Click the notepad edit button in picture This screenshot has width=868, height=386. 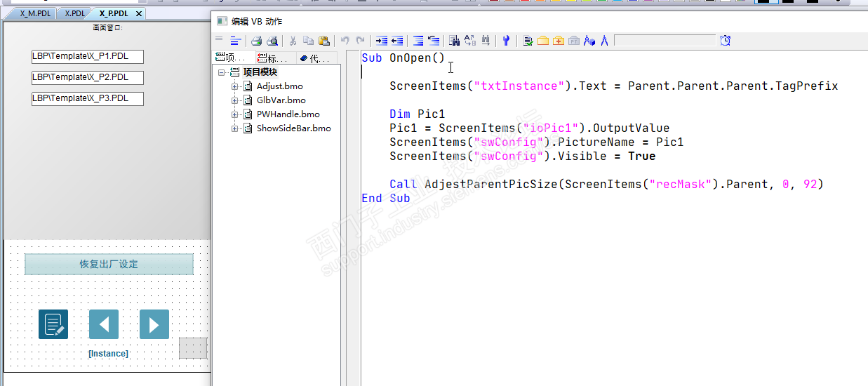[x=53, y=324]
